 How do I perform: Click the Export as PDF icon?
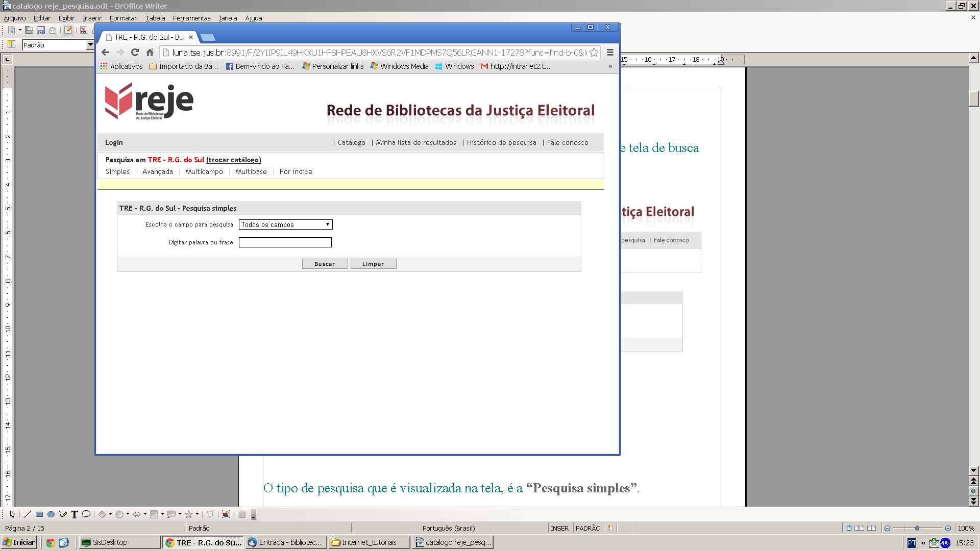coord(84,31)
